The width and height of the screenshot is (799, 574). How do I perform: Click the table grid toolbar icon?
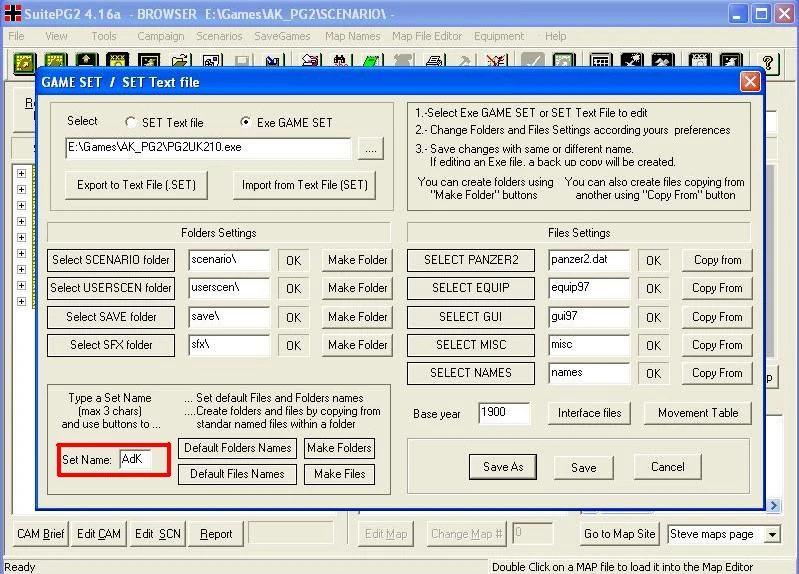point(601,62)
